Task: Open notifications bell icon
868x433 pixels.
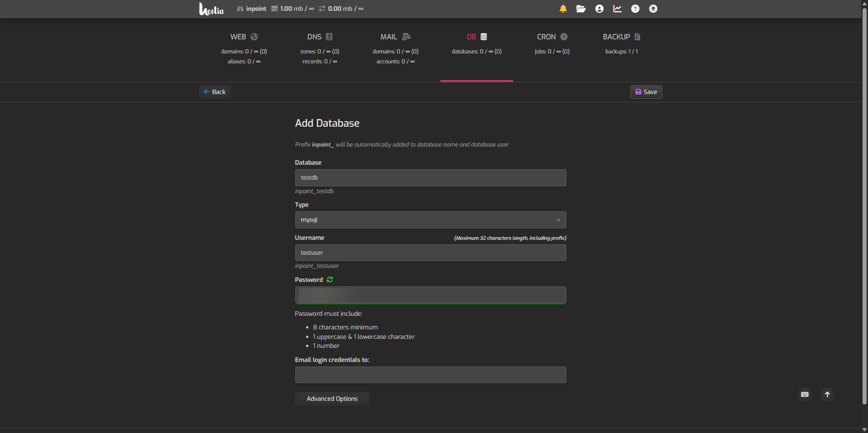Action: [x=563, y=9]
